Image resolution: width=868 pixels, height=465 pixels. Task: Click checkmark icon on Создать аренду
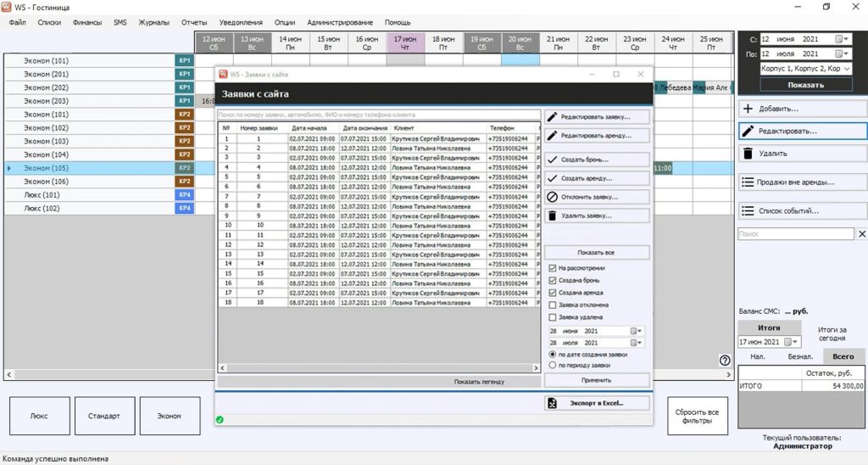coord(552,178)
